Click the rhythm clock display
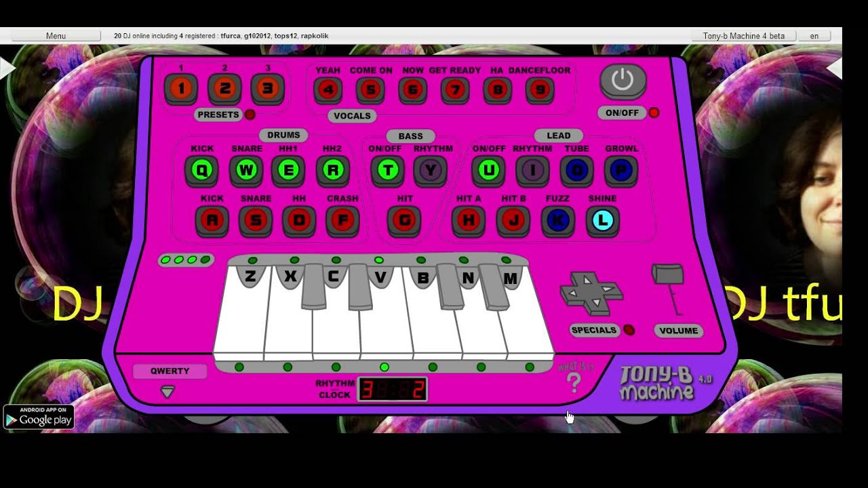 (x=393, y=389)
